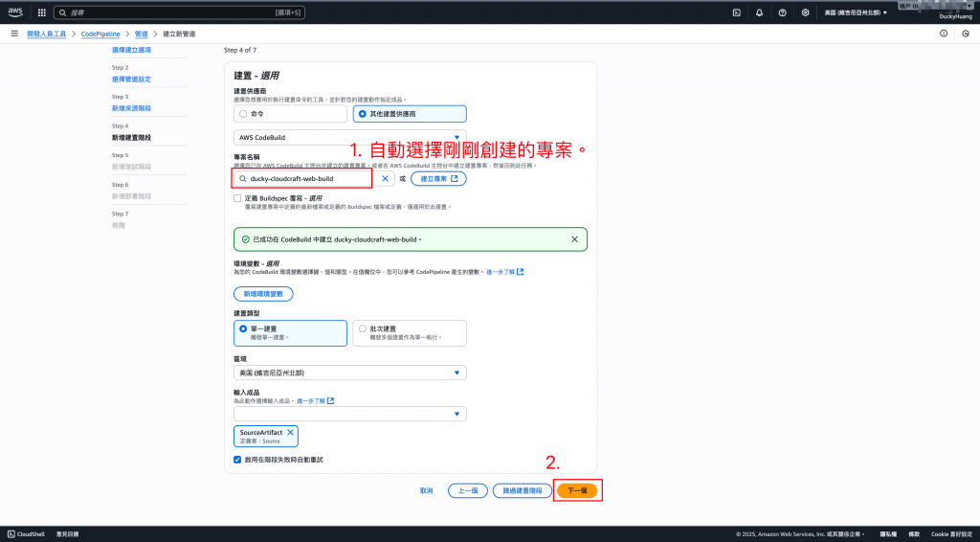Select the 命令 build provider radio

point(243,114)
